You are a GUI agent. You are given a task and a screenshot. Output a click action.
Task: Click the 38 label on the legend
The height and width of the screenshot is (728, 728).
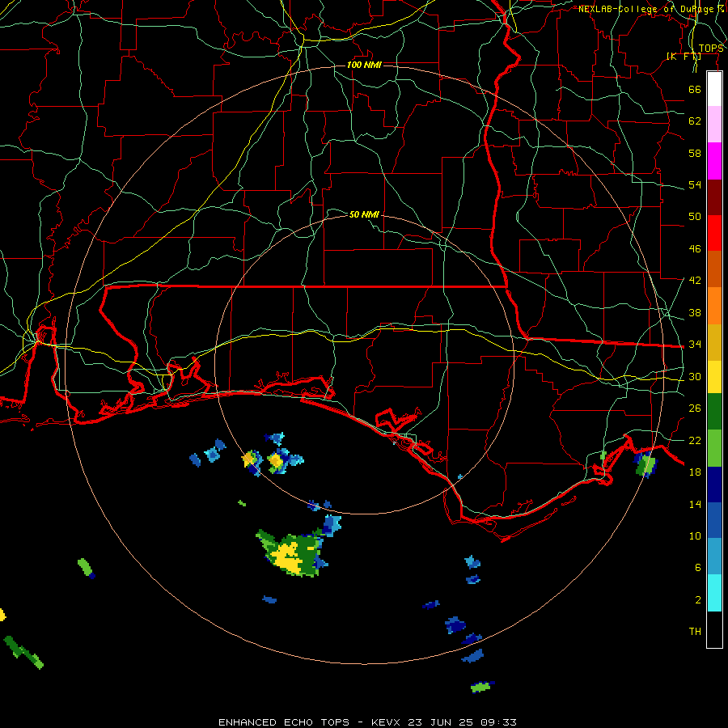click(x=695, y=312)
